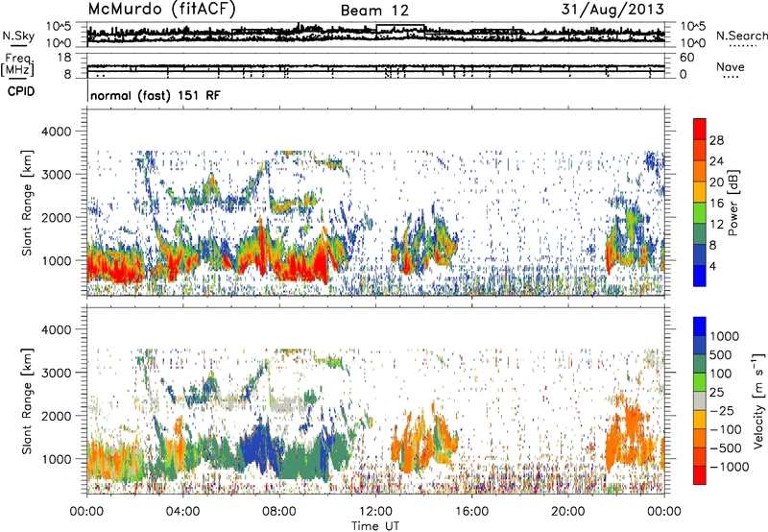Pick the light green 12-16 dB power swatch

[700, 212]
